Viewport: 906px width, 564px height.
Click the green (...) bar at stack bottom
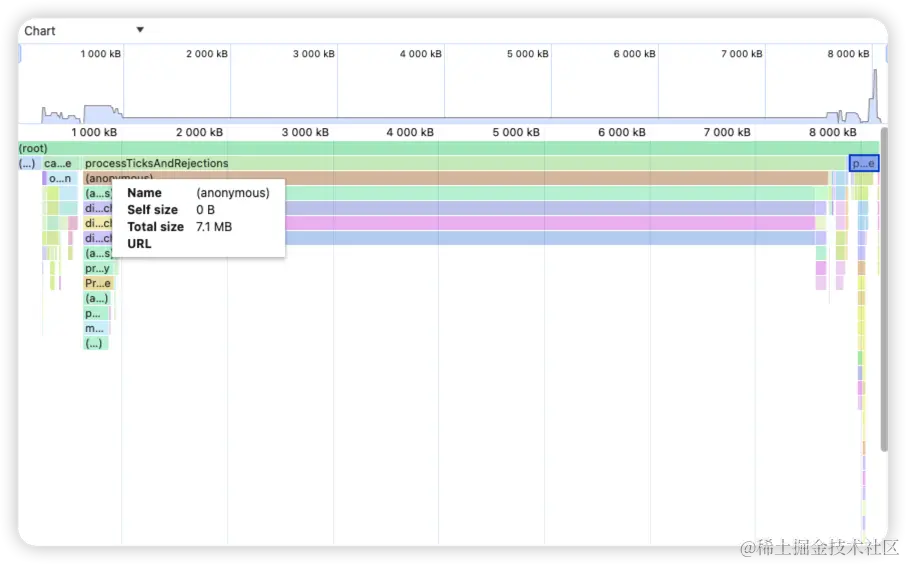[x=95, y=343]
